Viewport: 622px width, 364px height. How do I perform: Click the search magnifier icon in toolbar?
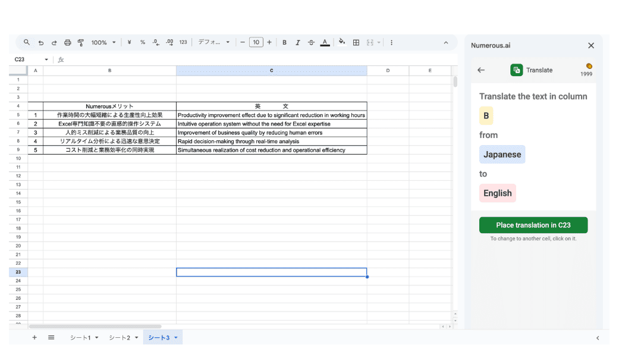[x=27, y=42]
